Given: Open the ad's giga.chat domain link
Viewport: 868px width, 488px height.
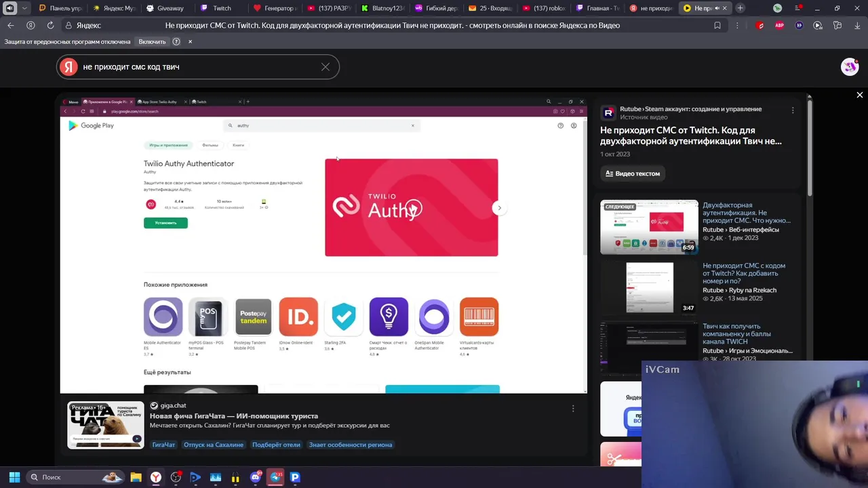Looking at the screenshot, I should coord(173,405).
